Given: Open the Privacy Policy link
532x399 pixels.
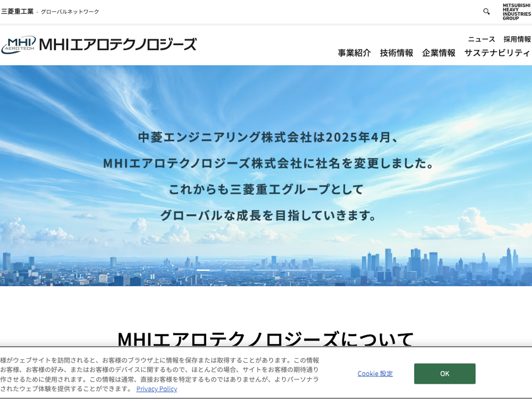Looking at the screenshot, I should 156,389.
